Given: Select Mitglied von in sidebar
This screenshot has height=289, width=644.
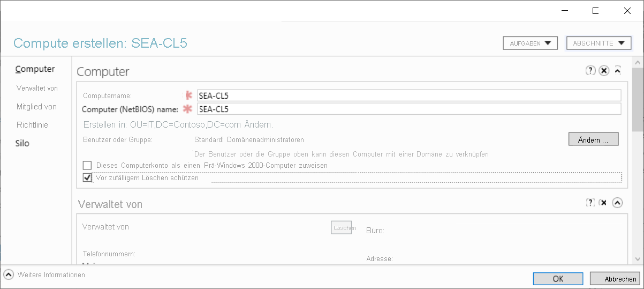Looking at the screenshot, I should coord(36,107).
